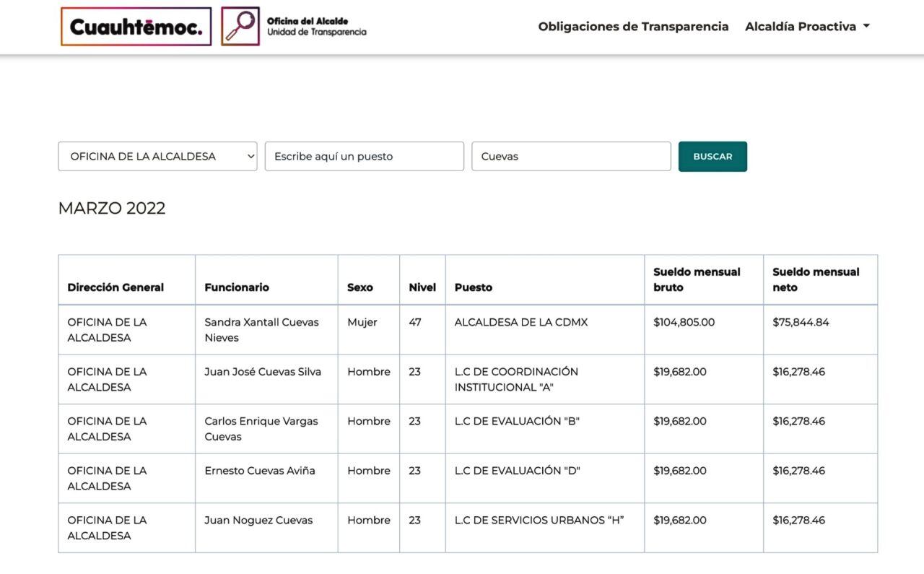This screenshot has height=574, width=924.
Task: Click the Nivel column header
Action: (422, 287)
